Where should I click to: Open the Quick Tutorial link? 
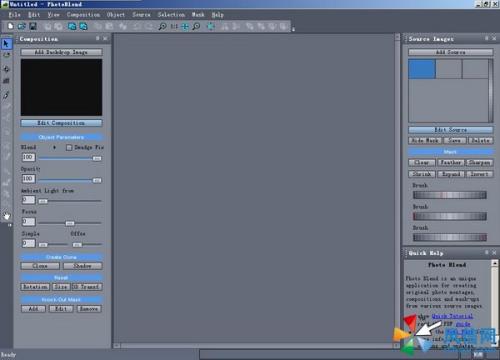[x=452, y=316]
